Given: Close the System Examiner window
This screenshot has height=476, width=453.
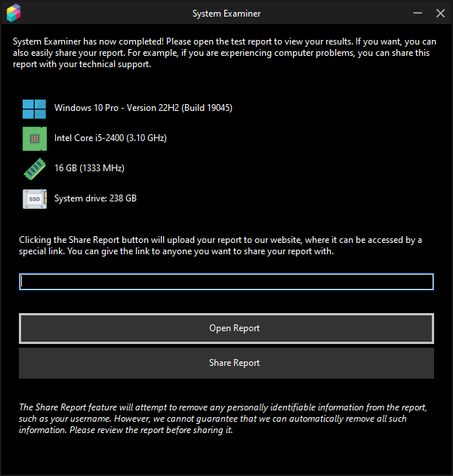Looking at the screenshot, I should pos(440,14).
